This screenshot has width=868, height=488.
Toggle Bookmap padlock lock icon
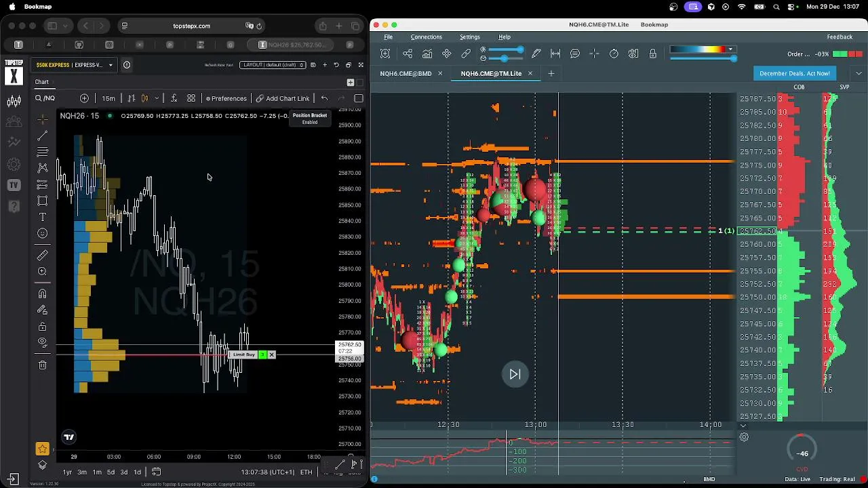[653, 54]
